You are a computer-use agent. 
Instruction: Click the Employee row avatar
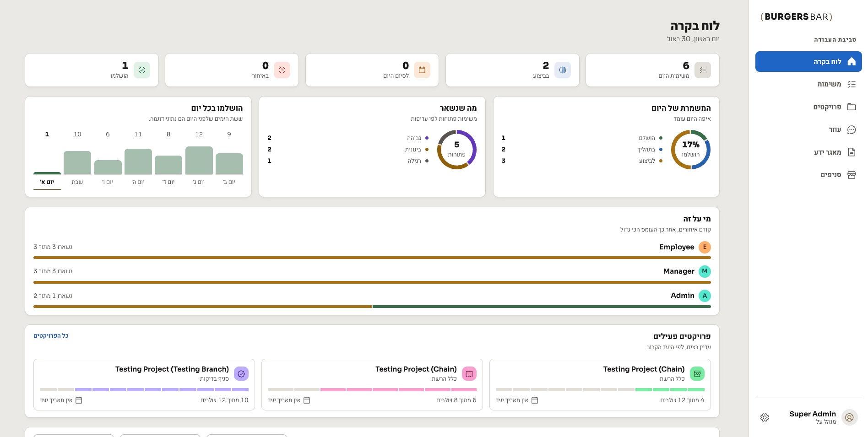pyautogui.click(x=705, y=247)
